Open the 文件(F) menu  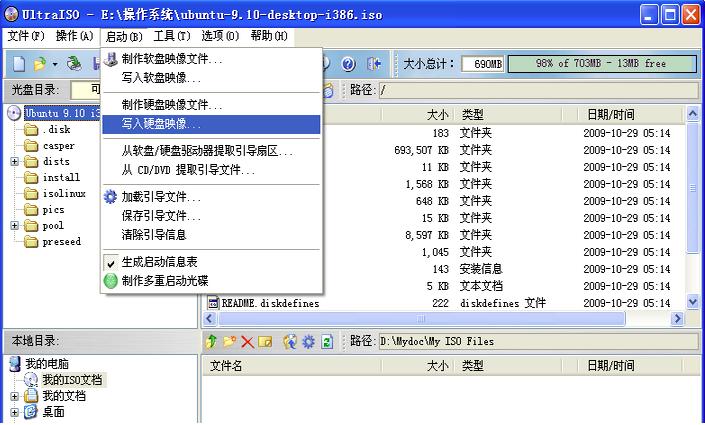click(x=26, y=36)
